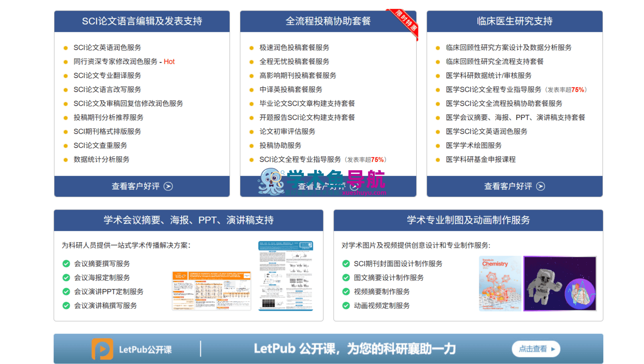
Task: Click 查看客户好评 button under 临床医生研究支持 card
Action: click(514, 186)
